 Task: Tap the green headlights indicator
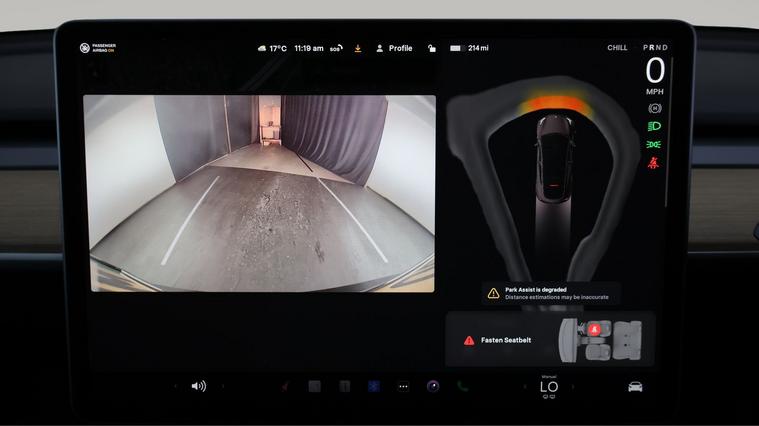(654, 126)
